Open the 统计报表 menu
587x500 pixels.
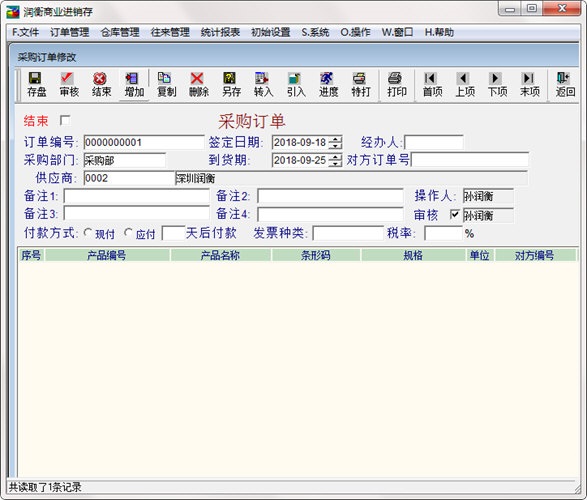220,32
